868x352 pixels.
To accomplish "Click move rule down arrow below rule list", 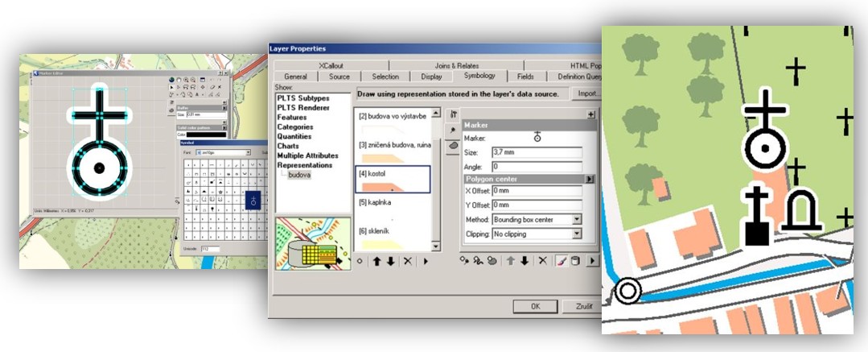I will 391,261.
